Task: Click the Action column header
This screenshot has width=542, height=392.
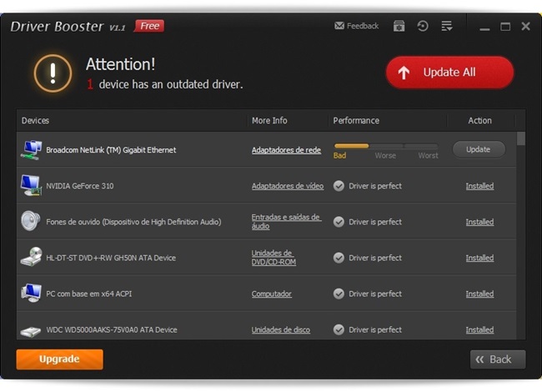Action: coord(479,121)
